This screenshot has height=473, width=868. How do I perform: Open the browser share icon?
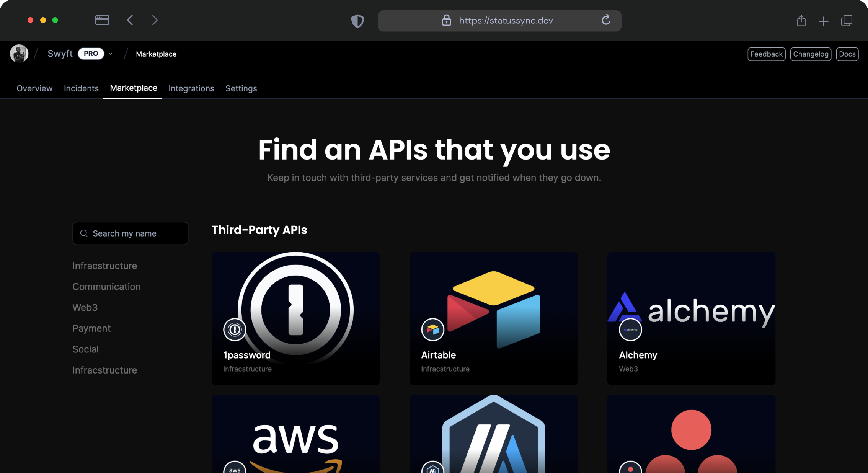point(801,21)
